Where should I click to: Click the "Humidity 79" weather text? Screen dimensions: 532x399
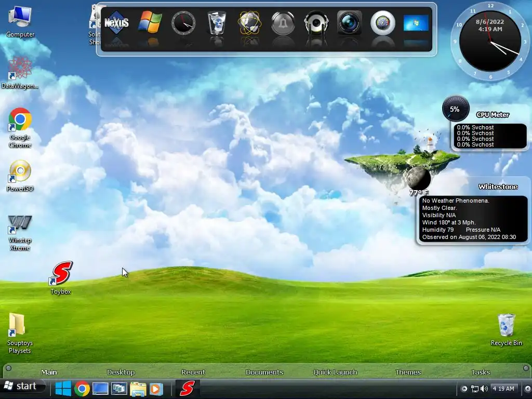tap(437, 230)
